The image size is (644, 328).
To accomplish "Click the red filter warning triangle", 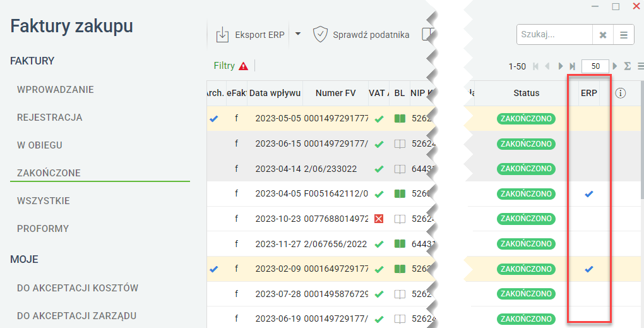I will pyautogui.click(x=243, y=66).
